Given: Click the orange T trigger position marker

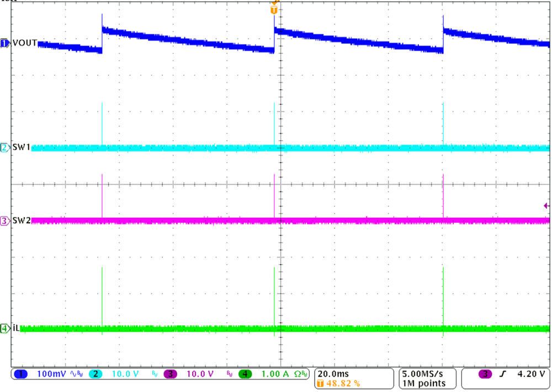Looking at the screenshot, I should pyautogui.click(x=274, y=9).
